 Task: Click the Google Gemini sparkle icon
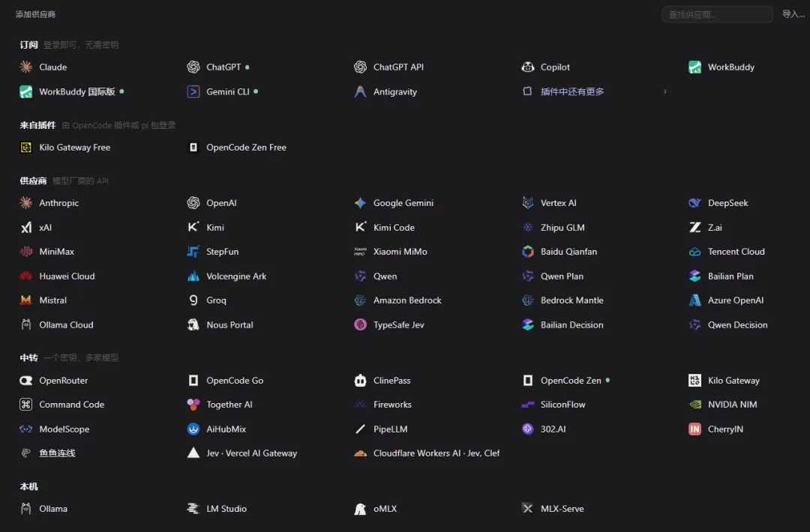pyautogui.click(x=360, y=203)
